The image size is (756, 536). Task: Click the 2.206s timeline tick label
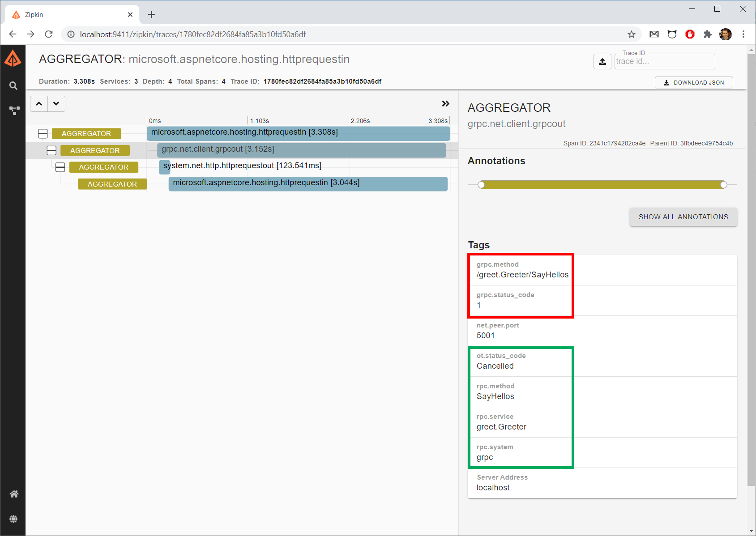click(x=360, y=121)
